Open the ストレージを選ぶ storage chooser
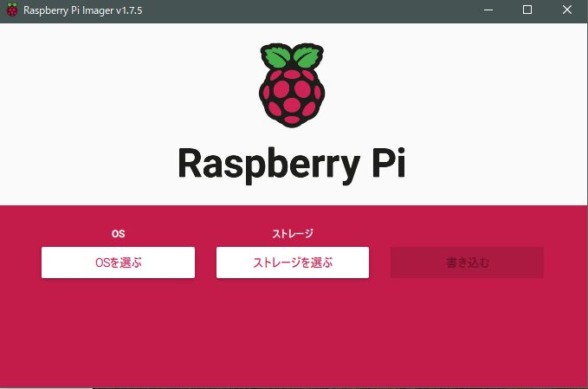The height and width of the screenshot is (389, 588). (293, 263)
